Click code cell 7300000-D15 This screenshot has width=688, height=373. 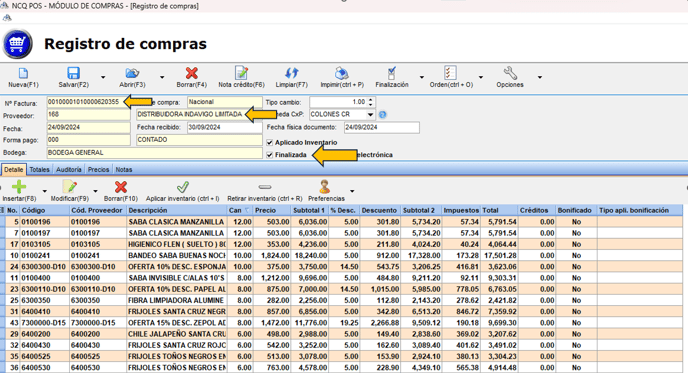coord(45,323)
